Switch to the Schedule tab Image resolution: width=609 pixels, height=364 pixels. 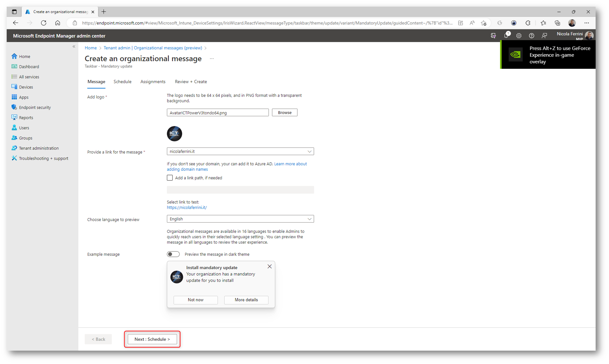click(x=123, y=82)
